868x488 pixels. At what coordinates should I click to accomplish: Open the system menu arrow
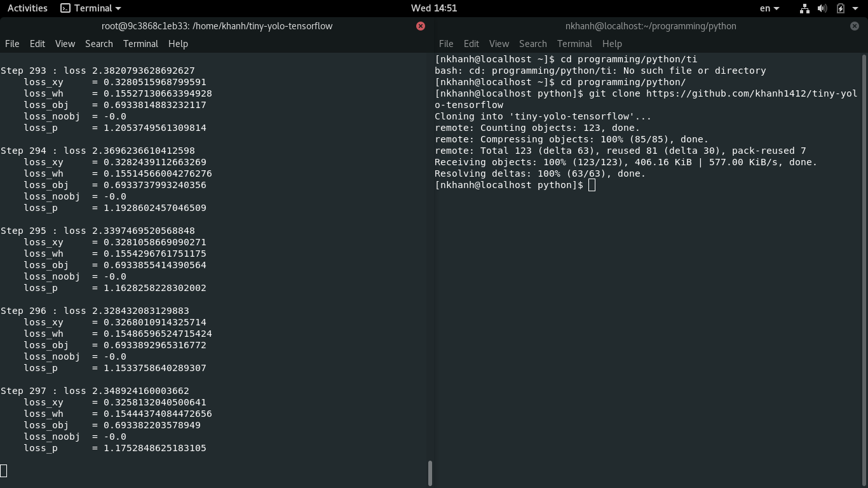(x=855, y=8)
